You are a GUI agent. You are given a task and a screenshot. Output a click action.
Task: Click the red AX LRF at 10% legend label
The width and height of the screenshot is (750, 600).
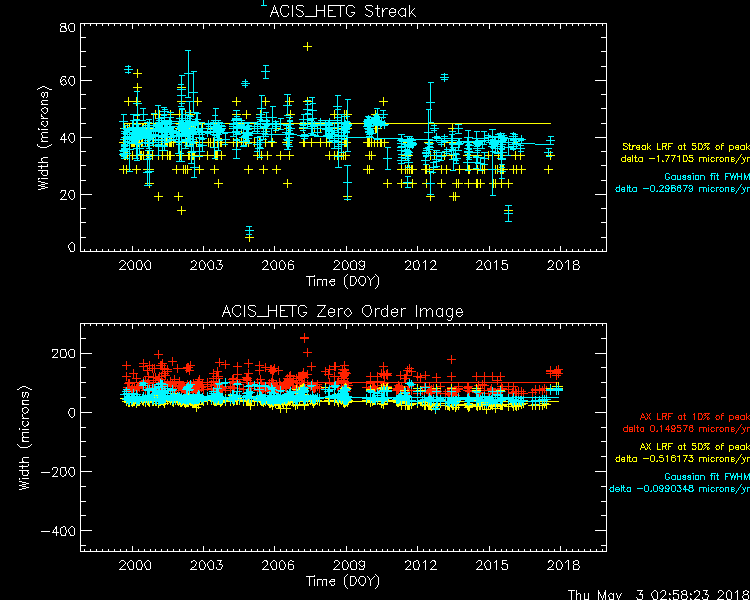[693, 417]
